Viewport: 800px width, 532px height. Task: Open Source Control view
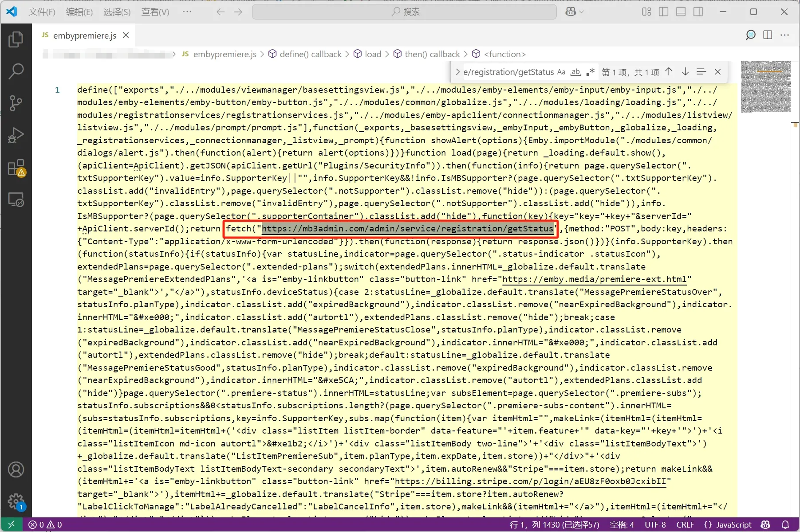(16, 103)
